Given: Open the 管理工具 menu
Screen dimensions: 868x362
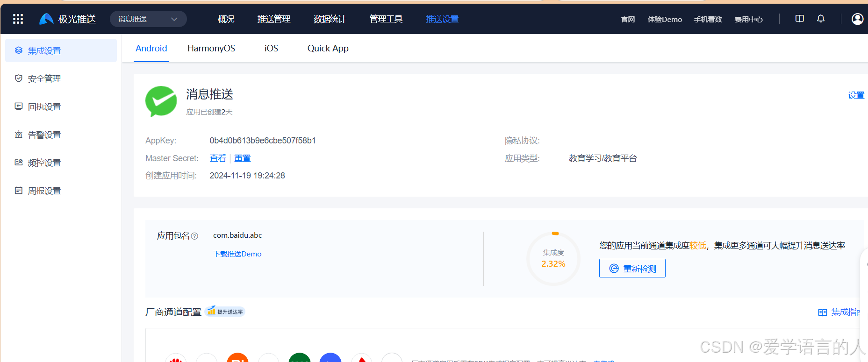Looking at the screenshot, I should tap(386, 19).
